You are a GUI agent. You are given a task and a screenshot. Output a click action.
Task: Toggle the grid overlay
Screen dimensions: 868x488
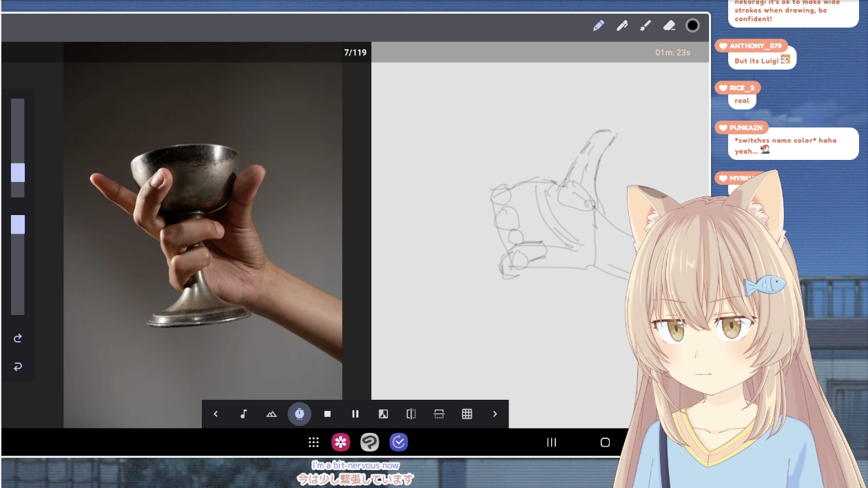(467, 414)
